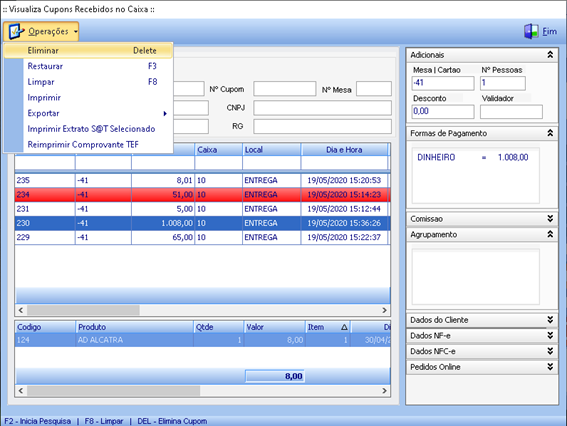Click the right arrow of the coupons scrollbar
This screenshot has width=567, height=426.
pos(384,310)
